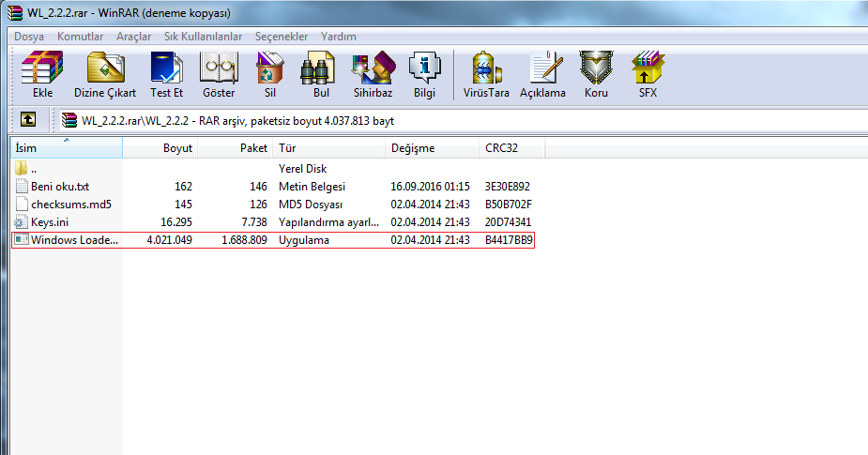Image resolution: width=868 pixels, height=455 pixels.
Task: Click the CRC value 20D74341
Action: 509,222
